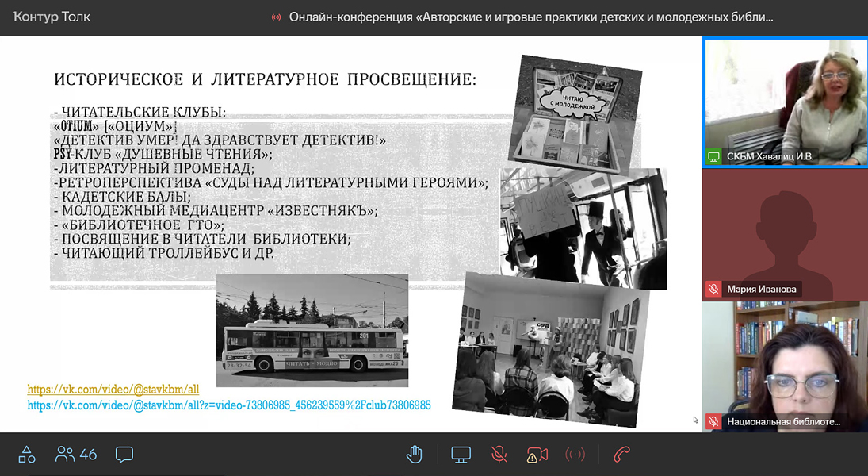Screen dimensions: 868x476
Task: Click muted mic icon on Национальная библиотека tile
Action: (x=713, y=422)
